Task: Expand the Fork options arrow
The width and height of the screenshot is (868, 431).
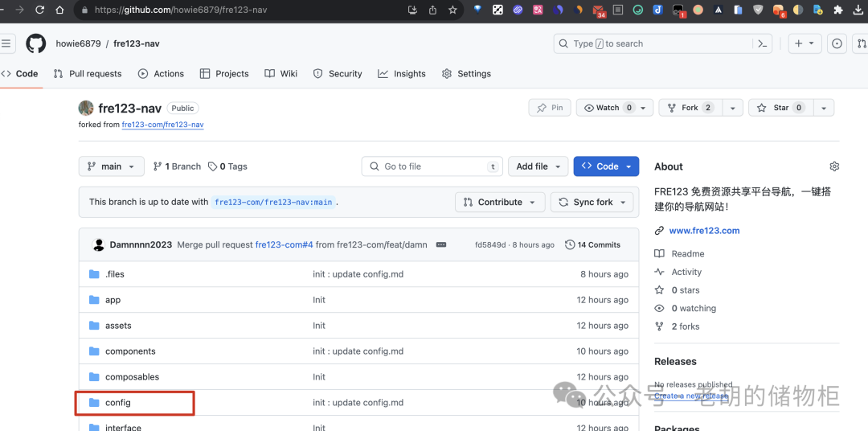Action: click(734, 108)
